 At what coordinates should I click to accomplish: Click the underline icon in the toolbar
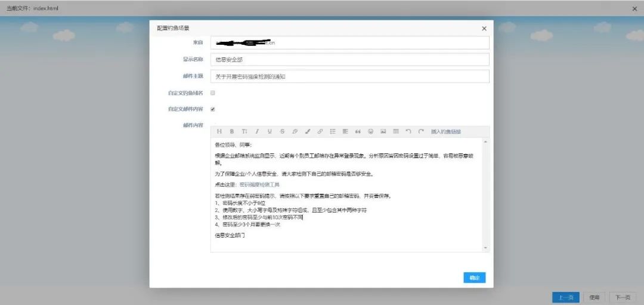[x=270, y=131]
